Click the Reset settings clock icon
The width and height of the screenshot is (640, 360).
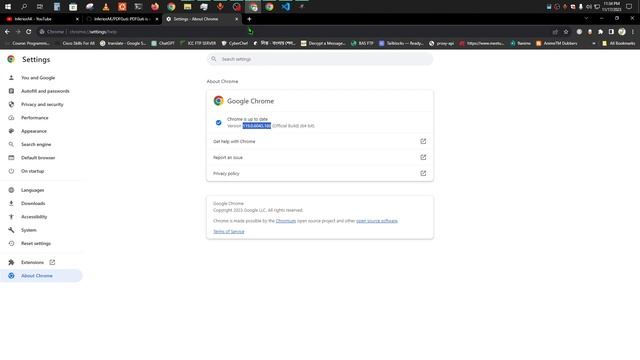click(x=11, y=243)
